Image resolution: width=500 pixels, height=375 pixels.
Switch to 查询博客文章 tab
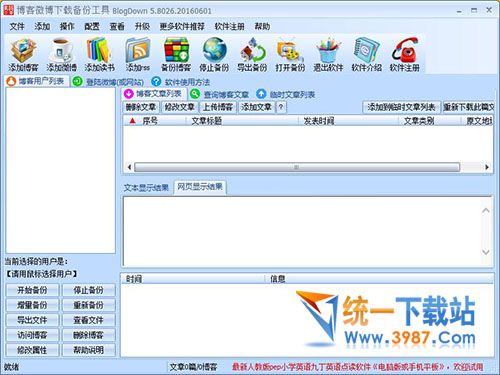(x=220, y=94)
